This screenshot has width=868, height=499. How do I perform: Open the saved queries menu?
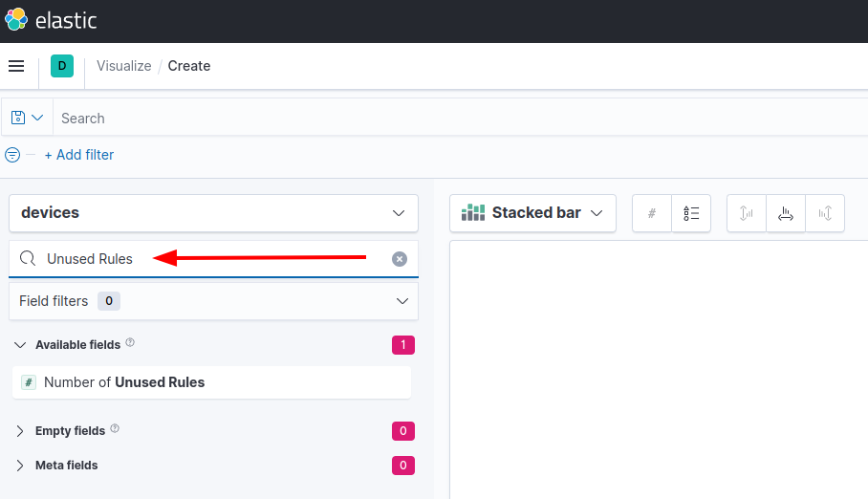tap(27, 118)
